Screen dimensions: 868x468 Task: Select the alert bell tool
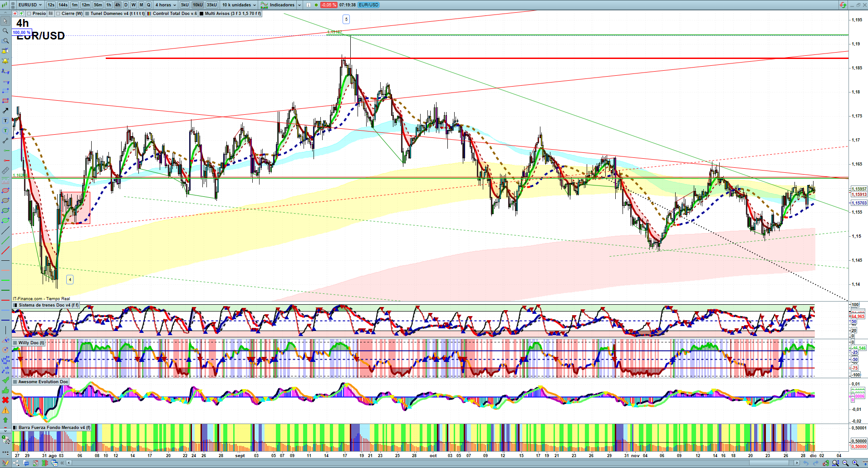pyautogui.click(x=5, y=61)
